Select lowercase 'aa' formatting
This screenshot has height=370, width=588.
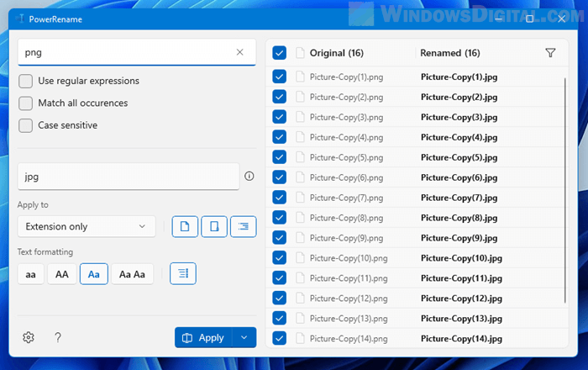tap(31, 274)
